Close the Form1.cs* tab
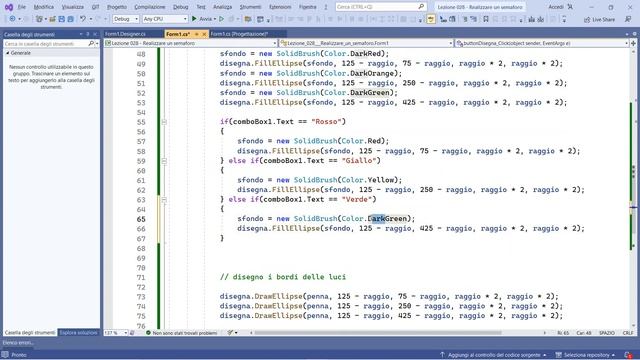640x360 pixels. (x=204, y=34)
